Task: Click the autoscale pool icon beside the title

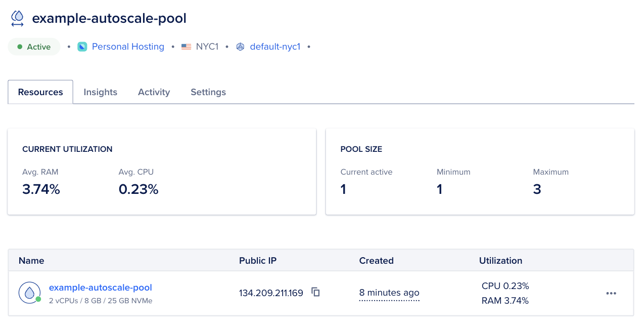Action: point(17,18)
